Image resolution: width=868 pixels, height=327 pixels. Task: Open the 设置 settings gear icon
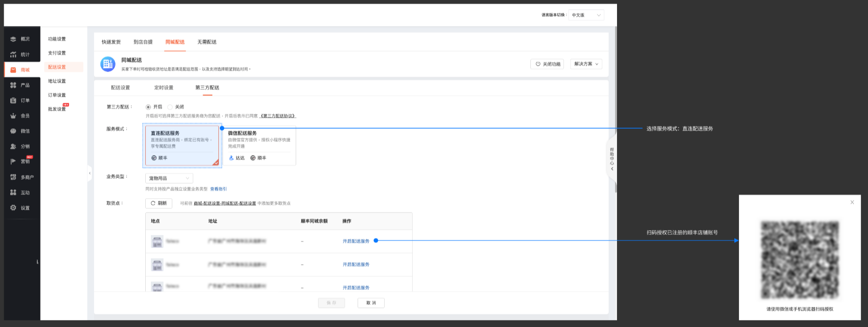click(x=13, y=208)
